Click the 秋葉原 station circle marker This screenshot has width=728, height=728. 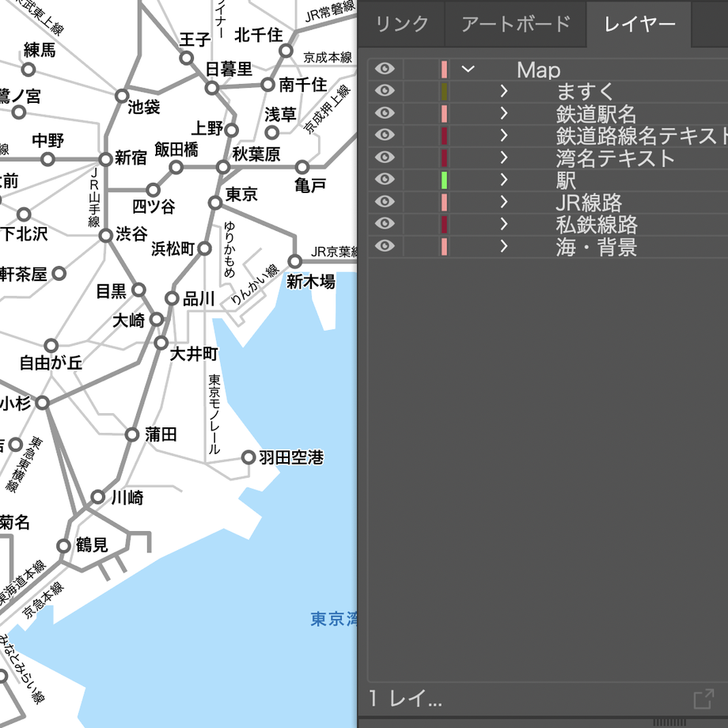[223, 167]
